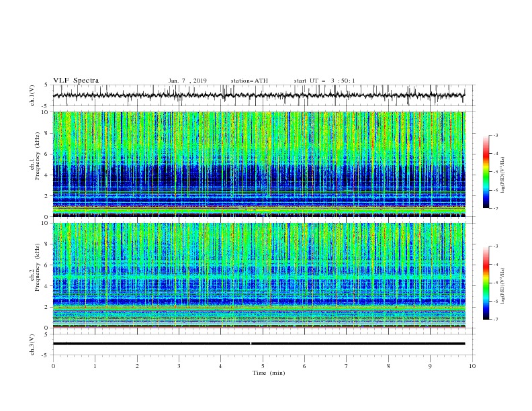This screenshot has width=532, height=411.
Task: Select the date text "Jan. 7 , 2019"
Action: click(x=187, y=81)
